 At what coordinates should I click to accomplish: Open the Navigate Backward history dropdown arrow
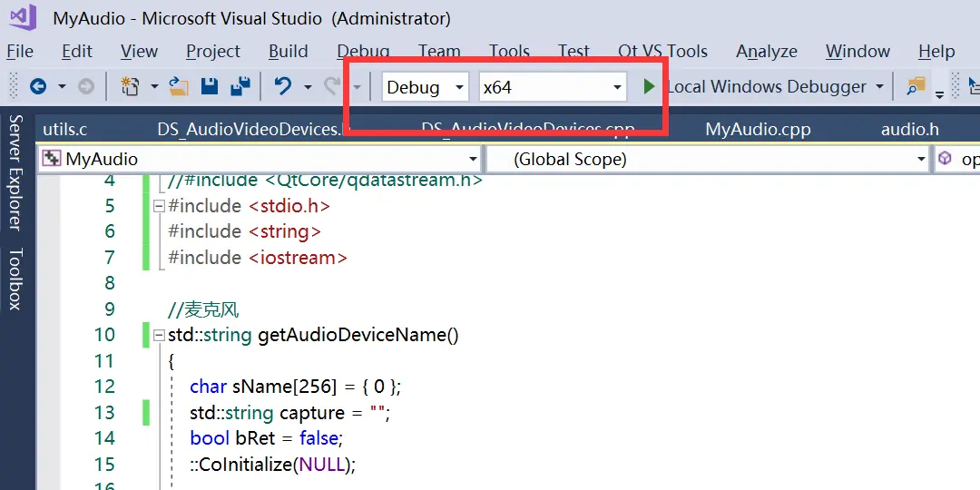pyautogui.click(x=62, y=86)
